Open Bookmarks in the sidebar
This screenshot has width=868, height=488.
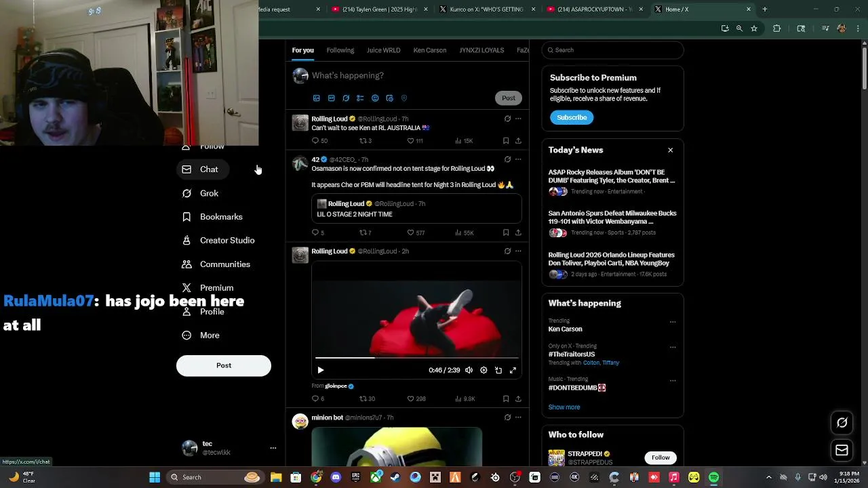pos(212,217)
